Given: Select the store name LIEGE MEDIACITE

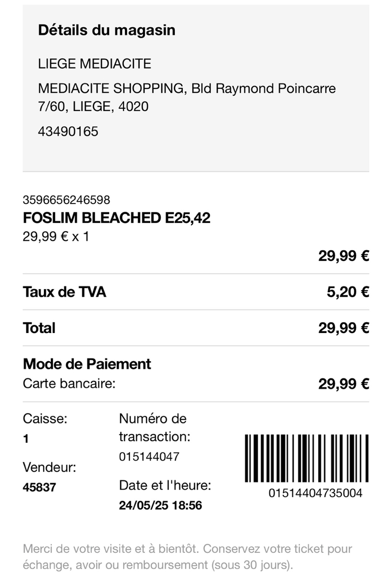Looking at the screenshot, I should tap(94, 64).
